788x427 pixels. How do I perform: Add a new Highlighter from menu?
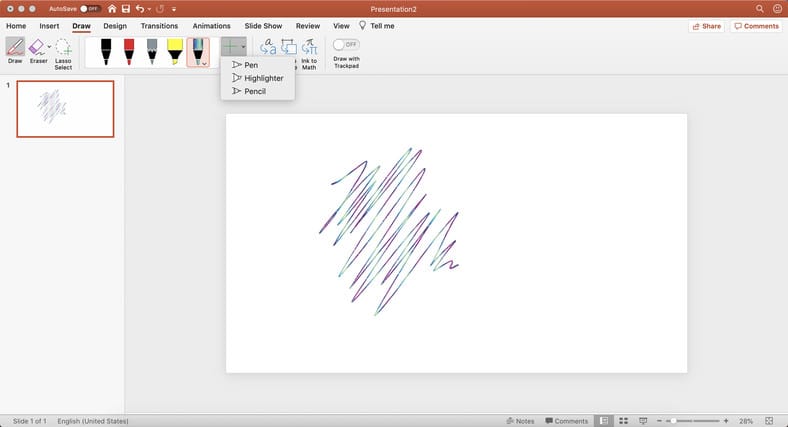257,78
